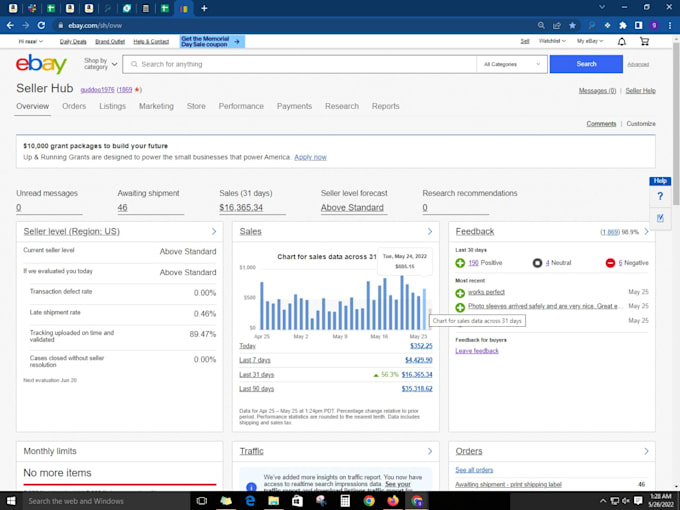The width and height of the screenshot is (680, 510).
Task: Open the Today sales amount $352.25
Action: [421, 346]
